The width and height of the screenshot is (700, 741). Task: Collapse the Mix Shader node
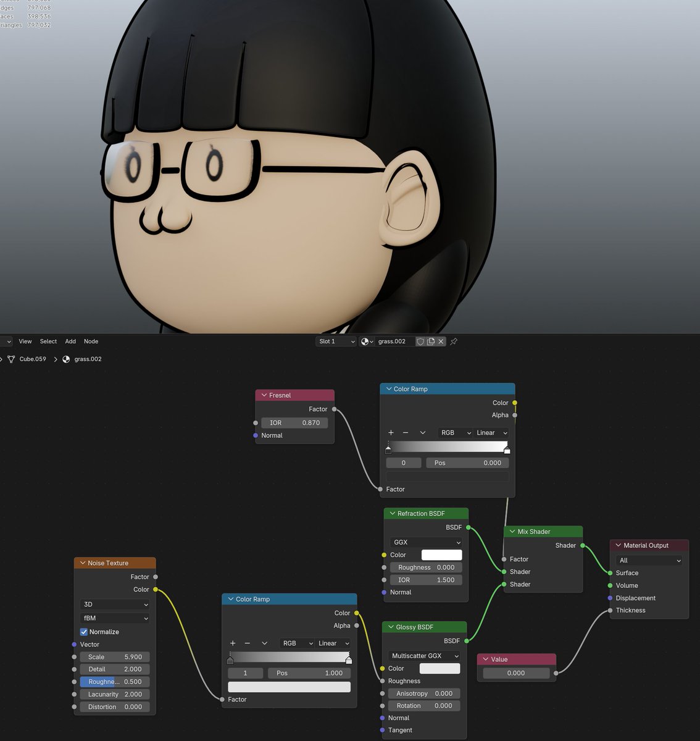point(512,532)
